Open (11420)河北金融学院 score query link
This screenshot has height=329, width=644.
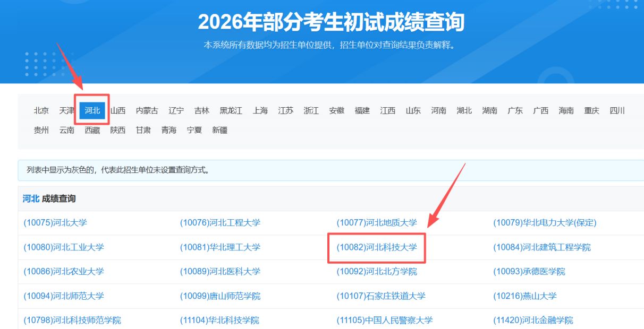pos(533,321)
